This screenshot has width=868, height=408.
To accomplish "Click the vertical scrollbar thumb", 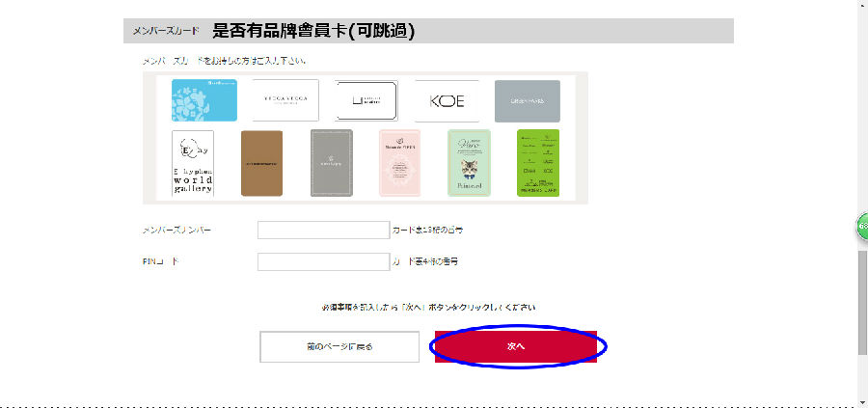I will click(x=862, y=302).
